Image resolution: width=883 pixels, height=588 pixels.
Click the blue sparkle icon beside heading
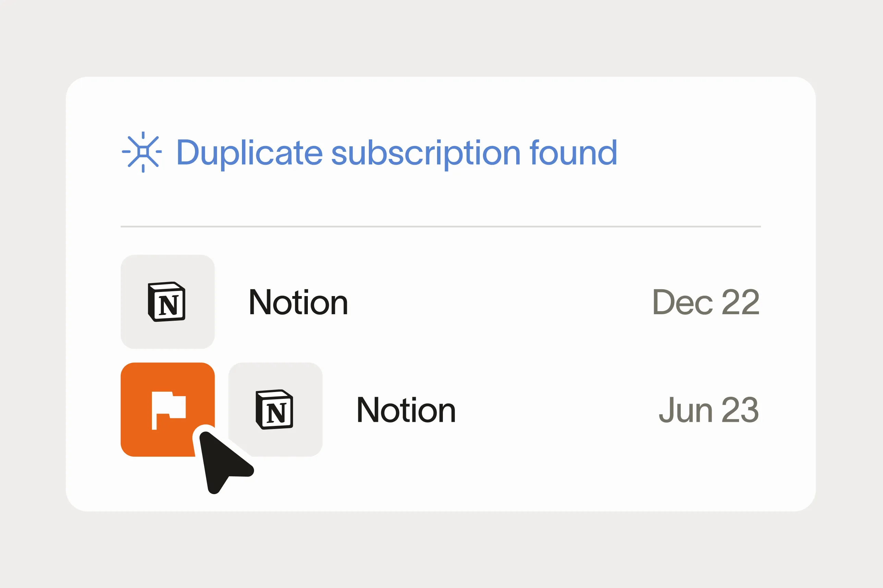(x=142, y=152)
